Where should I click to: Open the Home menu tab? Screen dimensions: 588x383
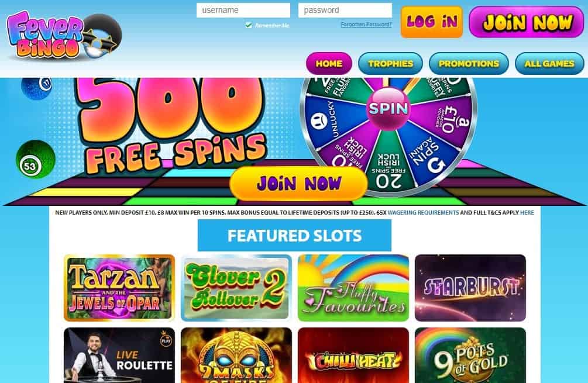329,63
